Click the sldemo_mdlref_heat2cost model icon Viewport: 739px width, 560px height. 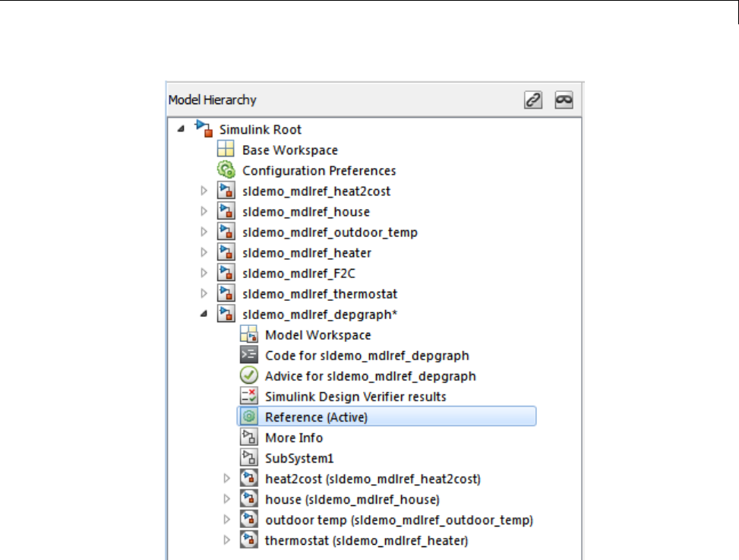pos(226,191)
